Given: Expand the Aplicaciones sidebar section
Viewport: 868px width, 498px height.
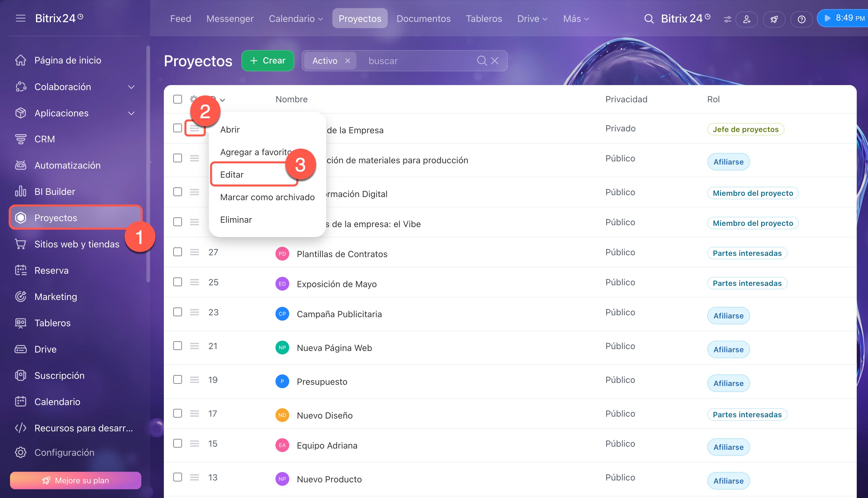Looking at the screenshot, I should tap(131, 113).
